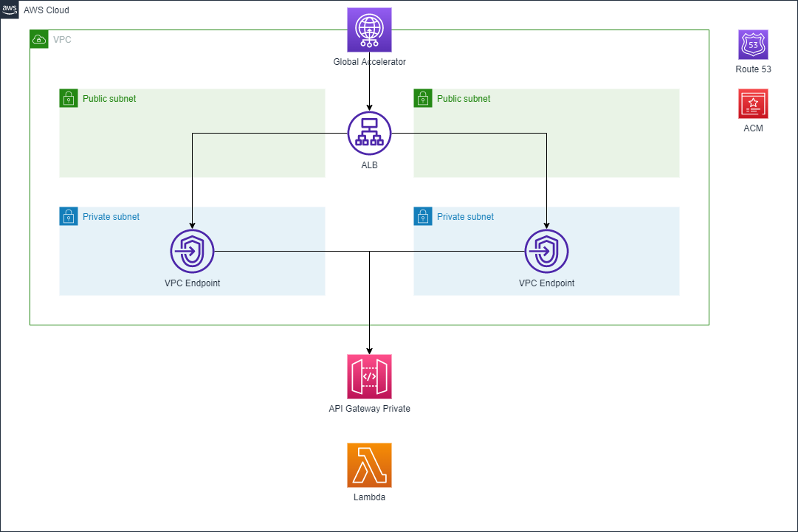Select the Lambda icon
This screenshot has width=798, height=532.
coord(369,465)
